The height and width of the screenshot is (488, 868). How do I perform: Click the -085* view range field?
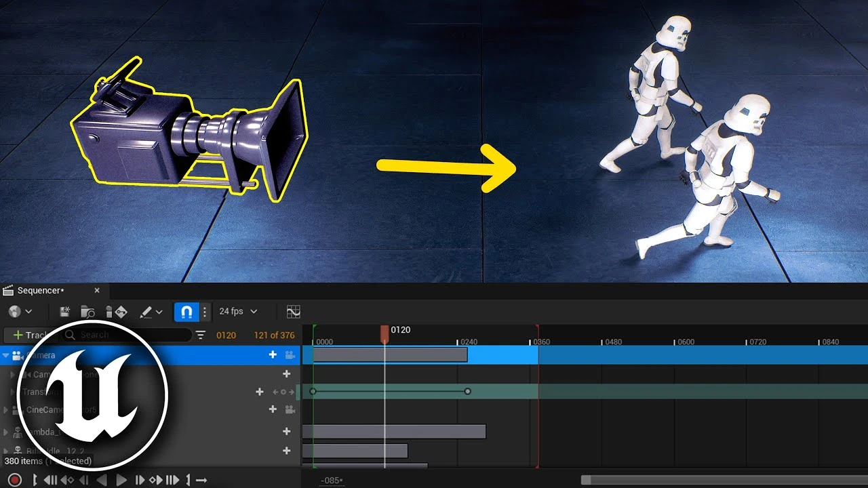(x=332, y=481)
